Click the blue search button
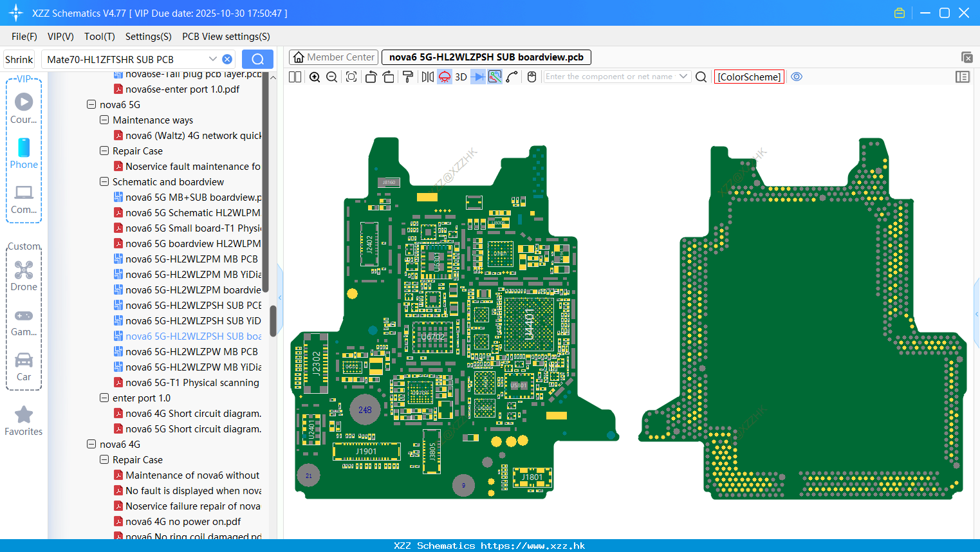This screenshot has width=980, height=552. pyautogui.click(x=257, y=59)
